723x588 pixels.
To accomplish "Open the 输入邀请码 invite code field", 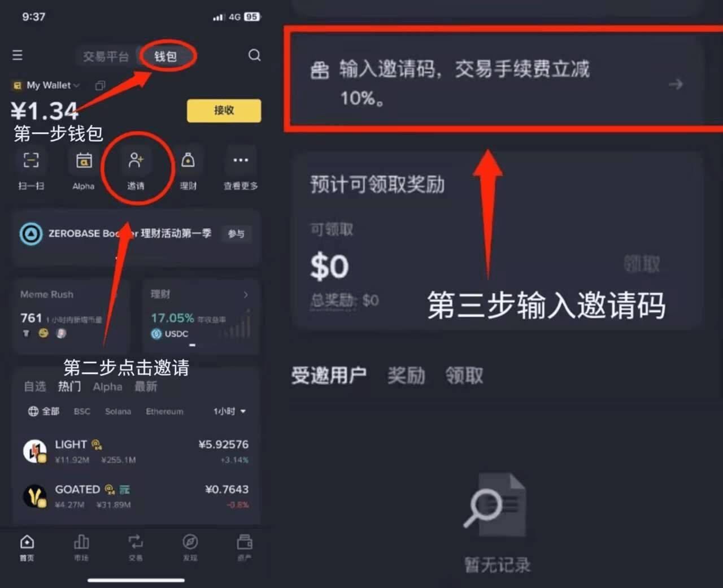I will pyautogui.click(x=497, y=84).
